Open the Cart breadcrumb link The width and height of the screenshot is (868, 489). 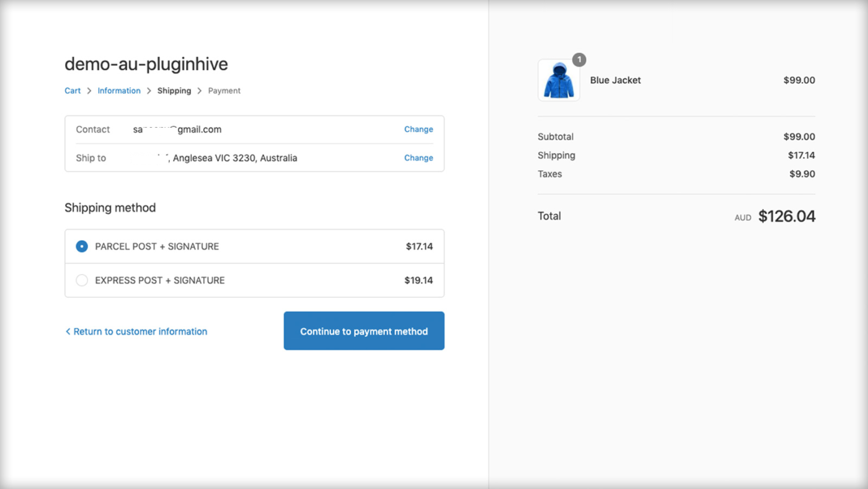tap(73, 91)
